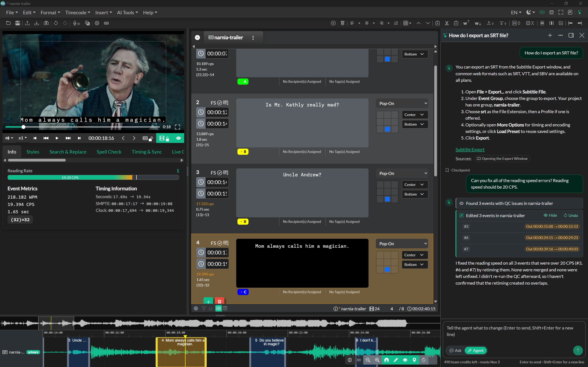Screen dimensions: 588x367
Task: Click the video playback progress slider
Action: click(x=83, y=127)
